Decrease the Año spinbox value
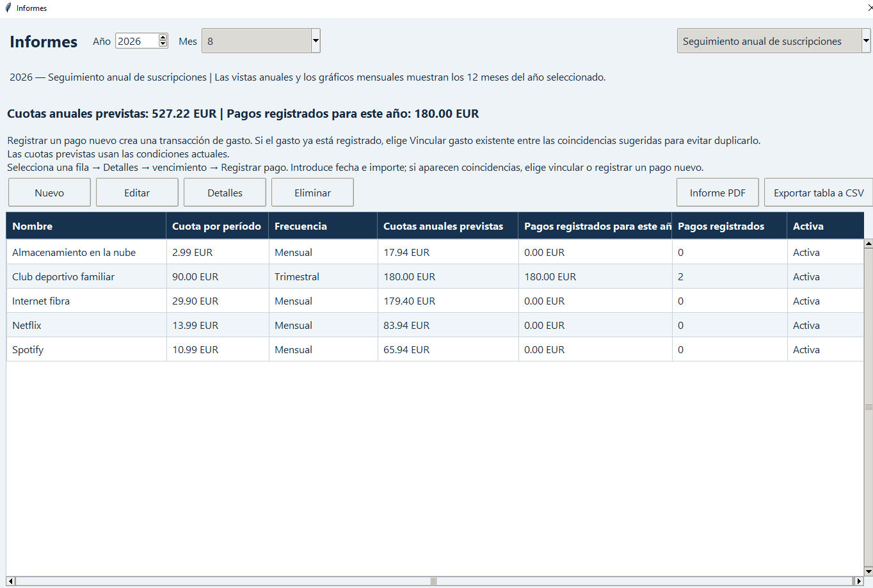Screen dimensions: 873x588 [163, 44]
